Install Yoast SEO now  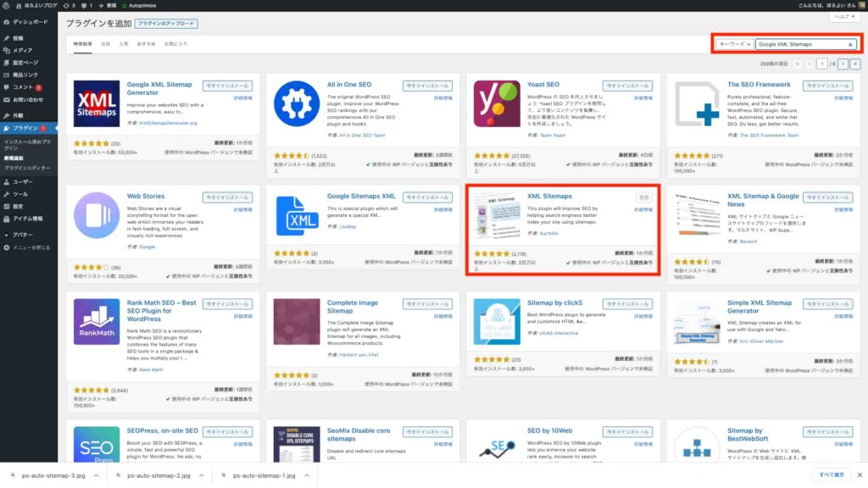[628, 86]
